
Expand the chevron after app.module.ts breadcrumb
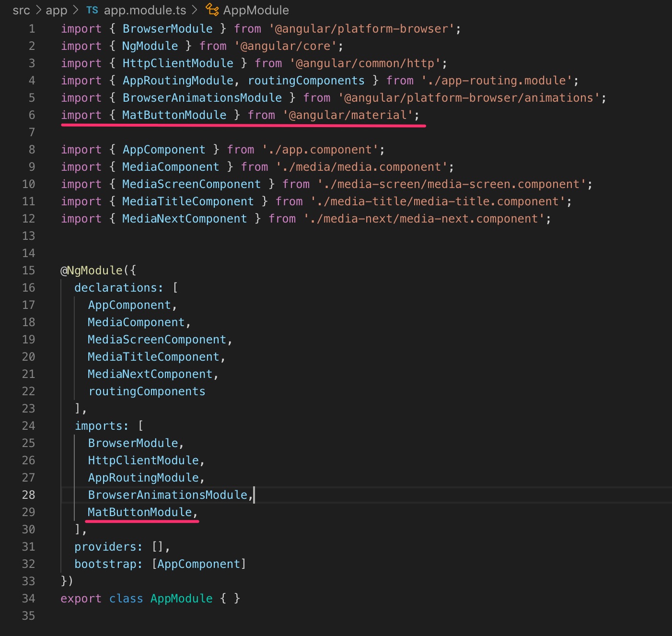click(x=195, y=10)
